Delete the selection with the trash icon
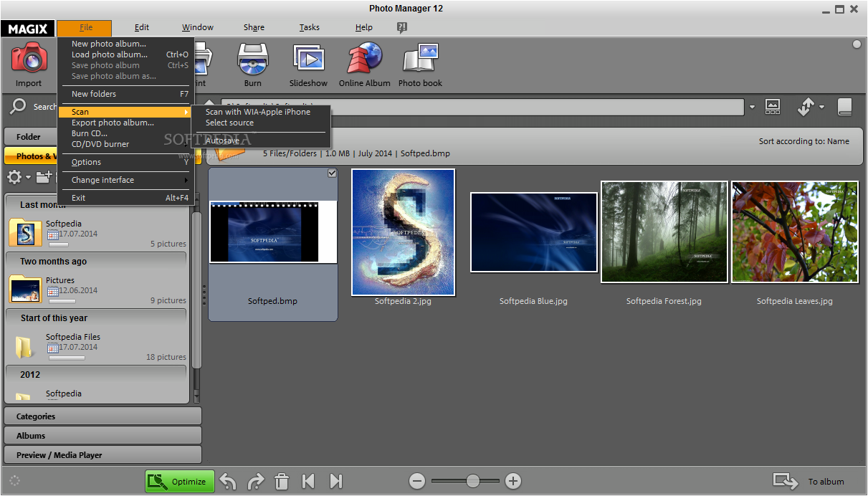The image size is (868, 496). (x=282, y=481)
